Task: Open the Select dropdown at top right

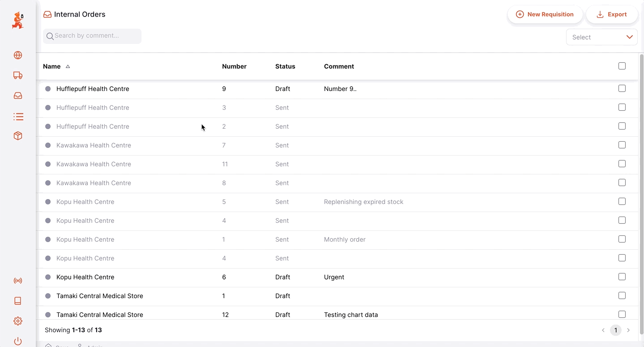Action: [x=601, y=37]
